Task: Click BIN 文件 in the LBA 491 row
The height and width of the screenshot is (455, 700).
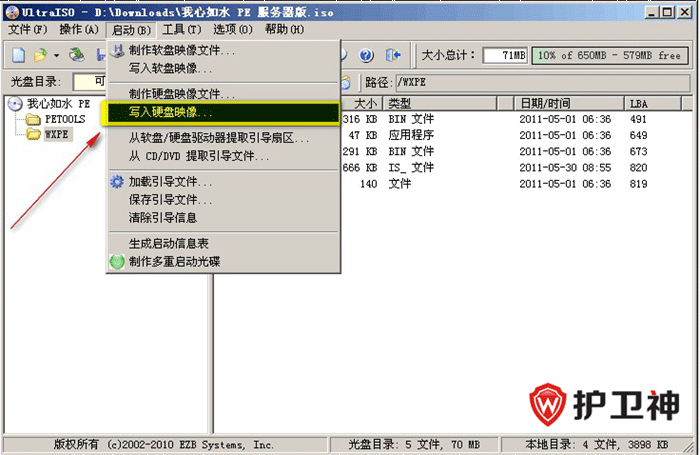Action: [x=411, y=119]
